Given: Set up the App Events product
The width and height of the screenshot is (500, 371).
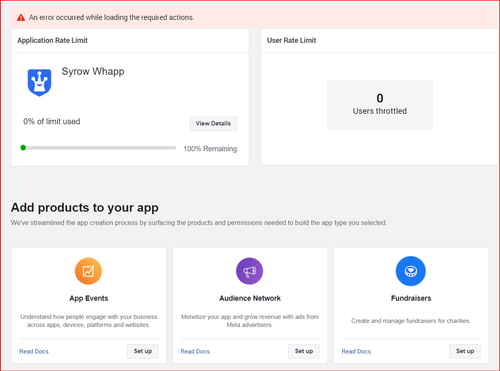Looking at the screenshot, I should click(x=143, y=351).
